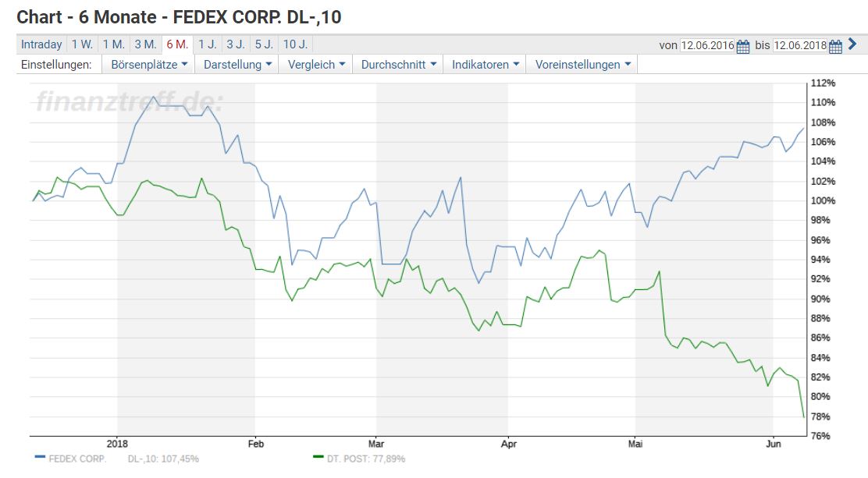Click the 100% y-axis label
The image size is (868, 478).
[x=823, y=201]
